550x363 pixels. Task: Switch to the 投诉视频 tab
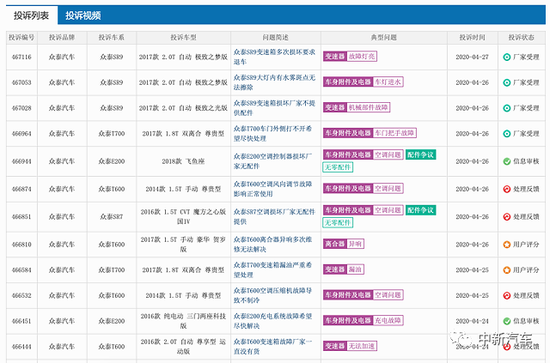point(83,15)
